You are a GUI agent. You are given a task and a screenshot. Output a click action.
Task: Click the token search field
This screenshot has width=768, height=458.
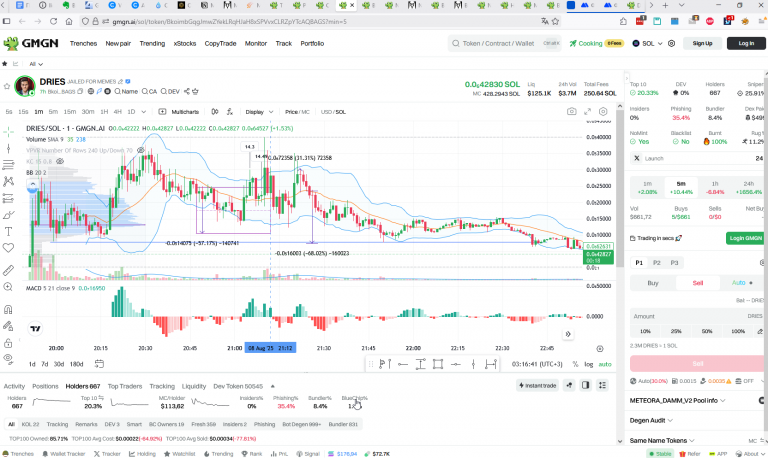(504, 44)
